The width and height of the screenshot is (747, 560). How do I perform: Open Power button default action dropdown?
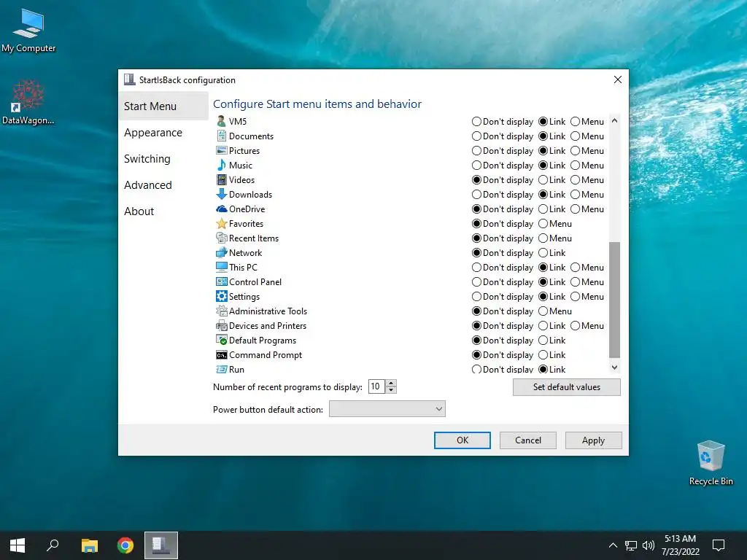pyautogui.click(x=387, y=409)
